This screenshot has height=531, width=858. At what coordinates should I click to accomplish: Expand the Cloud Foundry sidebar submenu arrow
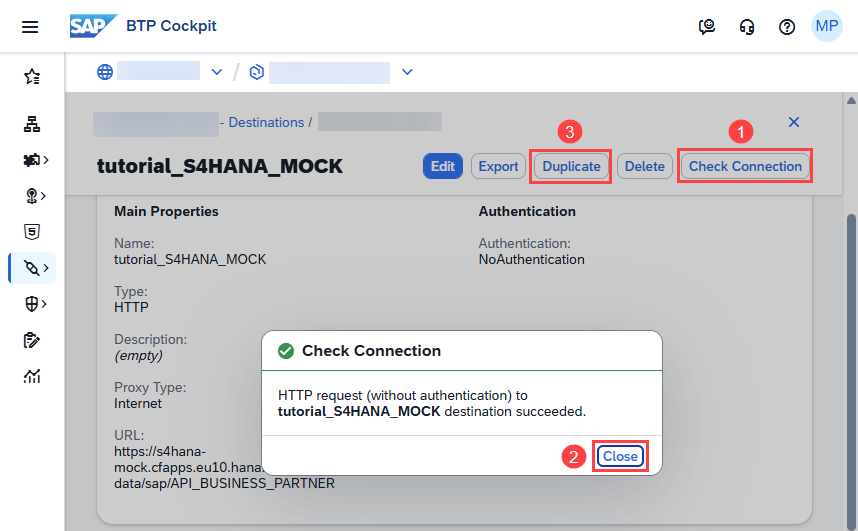(x=43, y=196)
